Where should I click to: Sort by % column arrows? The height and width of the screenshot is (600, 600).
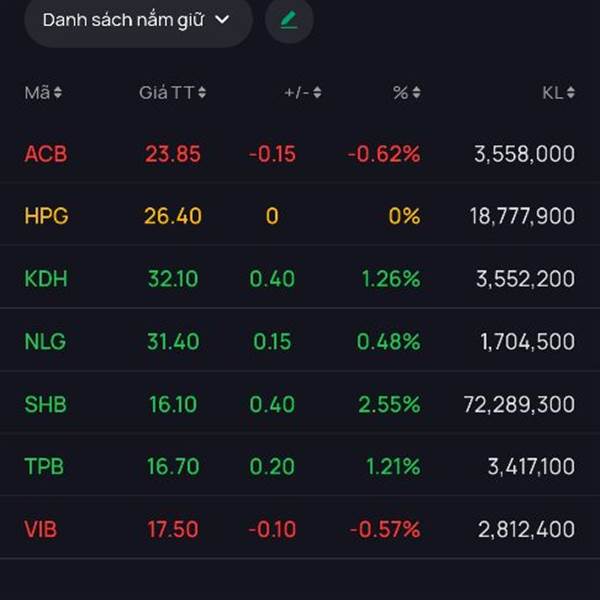pos(416,92)
